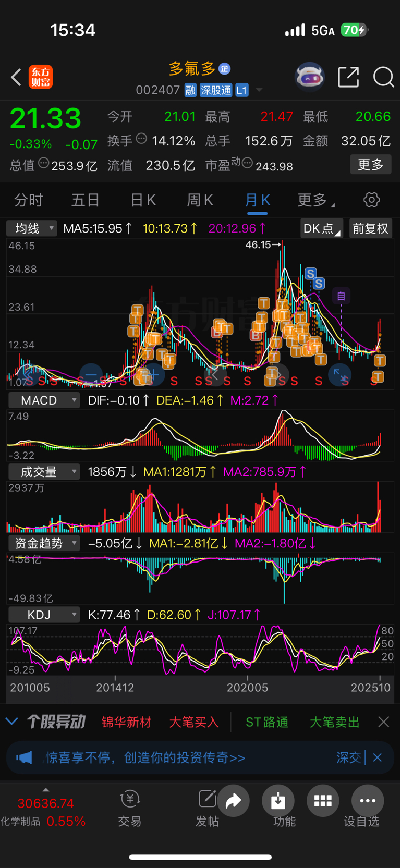Tap the grid apps round button
401x868 pixels.
click(323, 801)
